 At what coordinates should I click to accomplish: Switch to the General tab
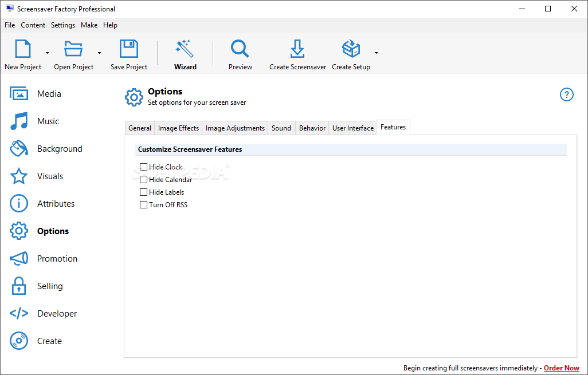click(x=140, y=128)
